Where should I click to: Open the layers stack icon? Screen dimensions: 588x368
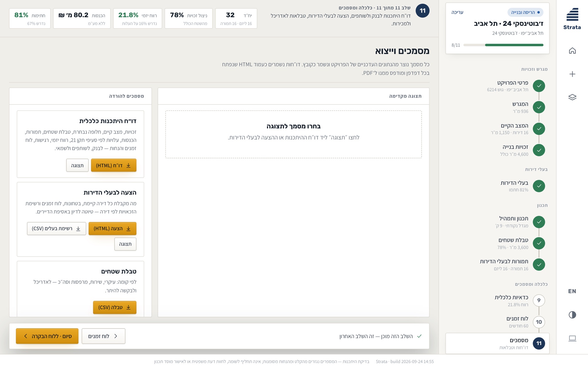(x=572, y=97)
